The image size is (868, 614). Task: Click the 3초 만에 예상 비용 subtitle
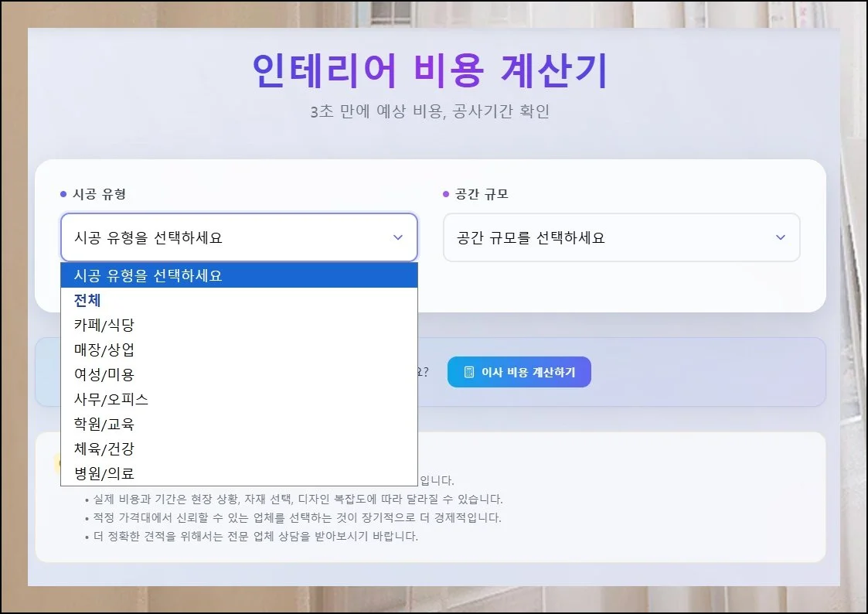430,111
